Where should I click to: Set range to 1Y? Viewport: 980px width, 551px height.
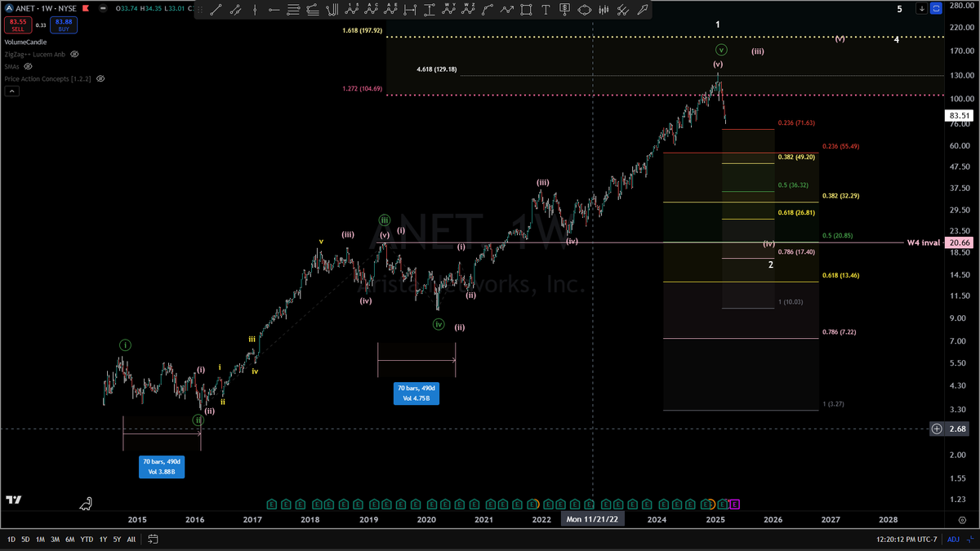tap(104, 540)
